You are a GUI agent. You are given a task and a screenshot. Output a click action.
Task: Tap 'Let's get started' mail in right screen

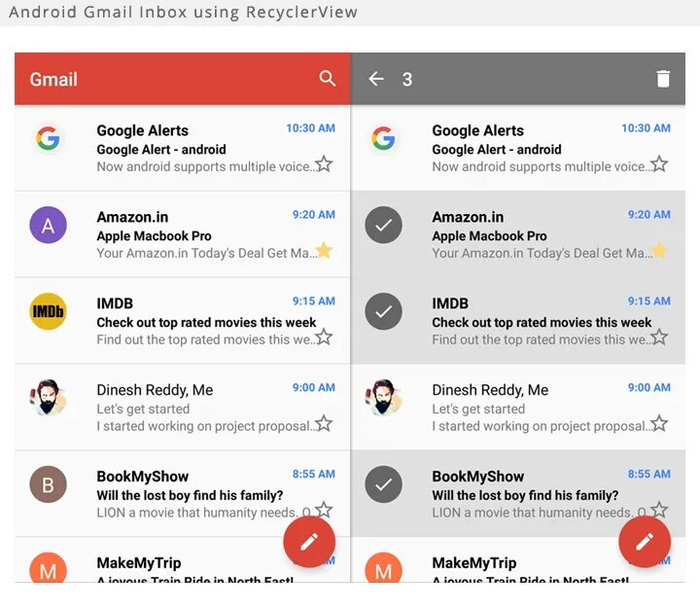518,408
